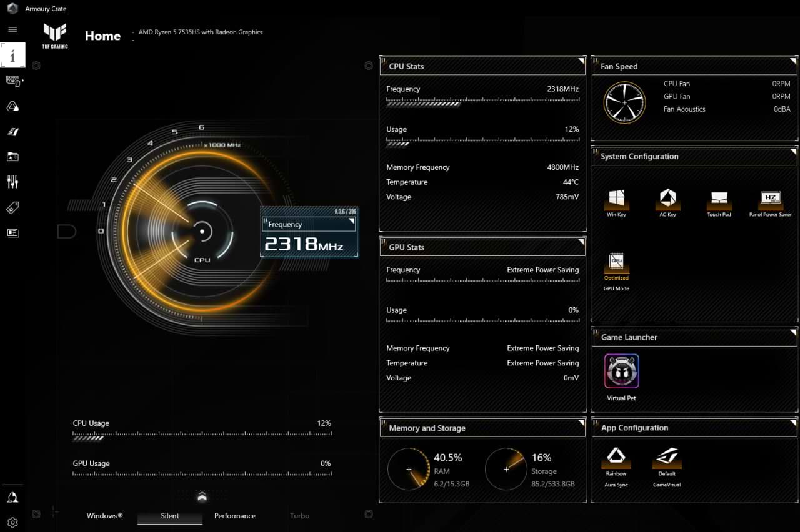The image size is (800, 532).
Task: Expand the Fan Speed panel corner
Action: pyautogui.click(x=793, y=61)
